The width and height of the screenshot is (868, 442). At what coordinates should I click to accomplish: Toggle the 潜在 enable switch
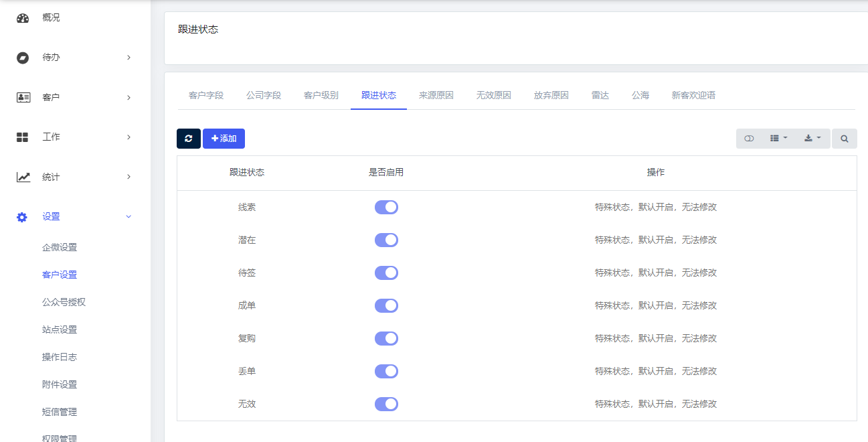tap(386, 240)
